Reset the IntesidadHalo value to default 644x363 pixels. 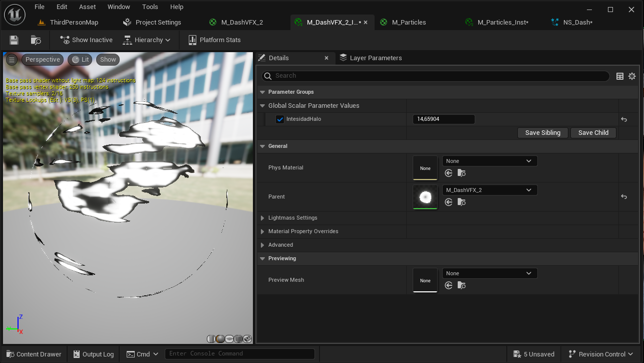(624, 119)
